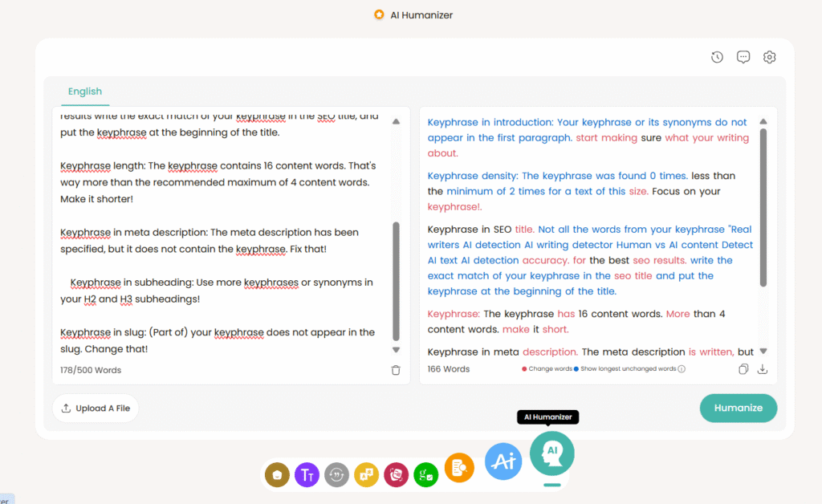Viewport: 822px width, 504px height.
Task: Clear input text using the trash icon
Action: (x=395, y=369)
